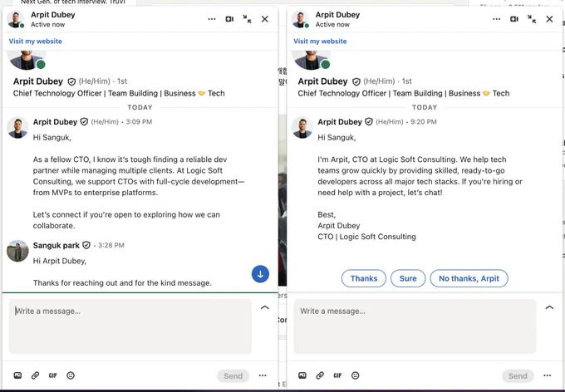Minimize left chat with the collapse arrows icon
The width and height of the screenshot is (565, 392).
(248, 19)
